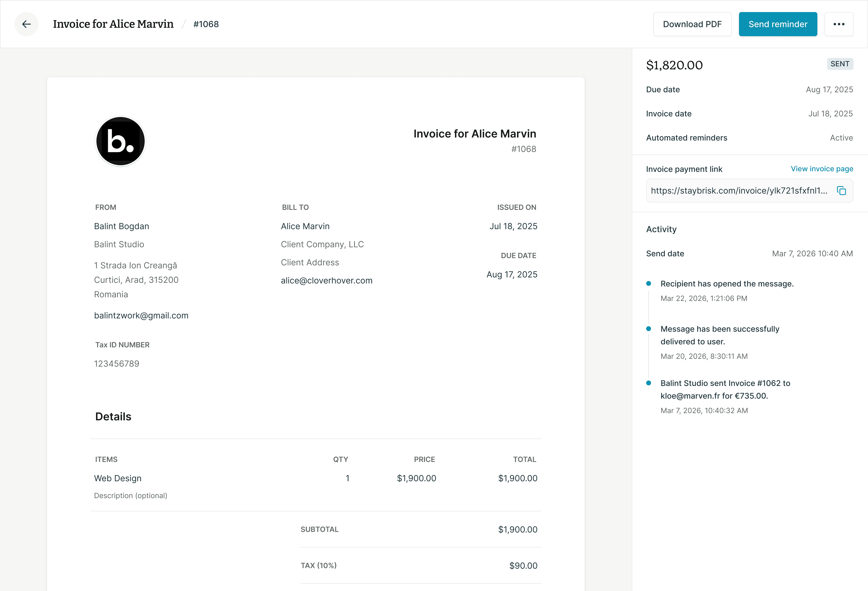Click Client Company, LLC text
The height and width of the screenshot is (591, 868).
pyautogui.click(x=322, y=244)
